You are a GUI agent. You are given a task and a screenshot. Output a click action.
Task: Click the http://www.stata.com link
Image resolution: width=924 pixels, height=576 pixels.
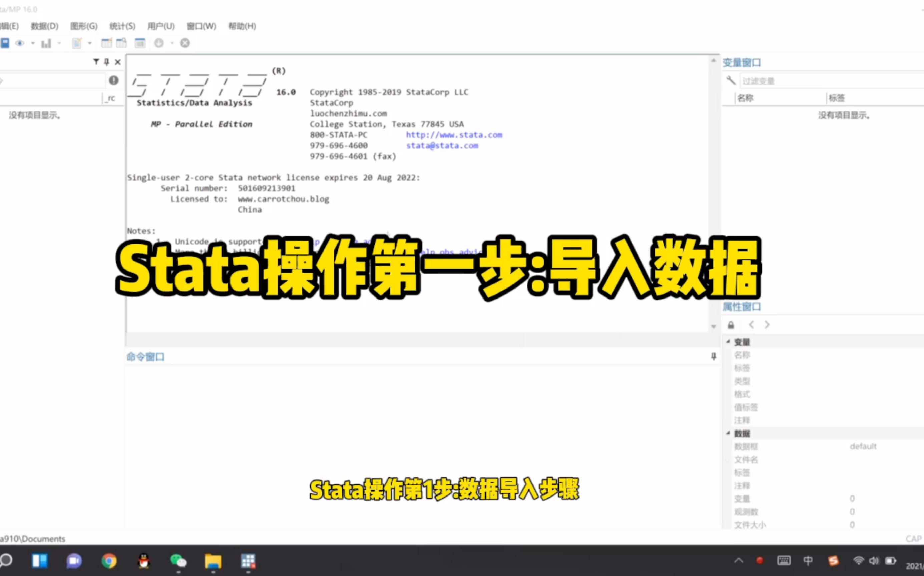(x=454, y=134)
